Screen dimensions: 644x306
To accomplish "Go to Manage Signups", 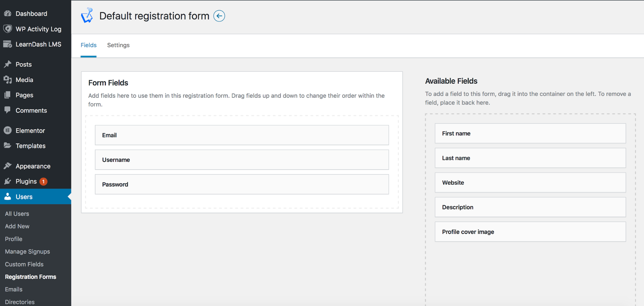I will coord(27,252).
